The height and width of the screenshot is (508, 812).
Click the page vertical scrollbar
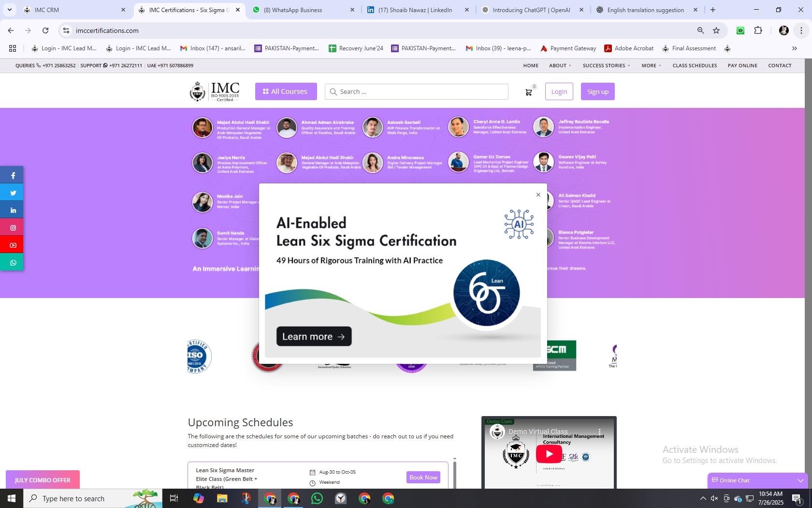[x=808, y=273]
